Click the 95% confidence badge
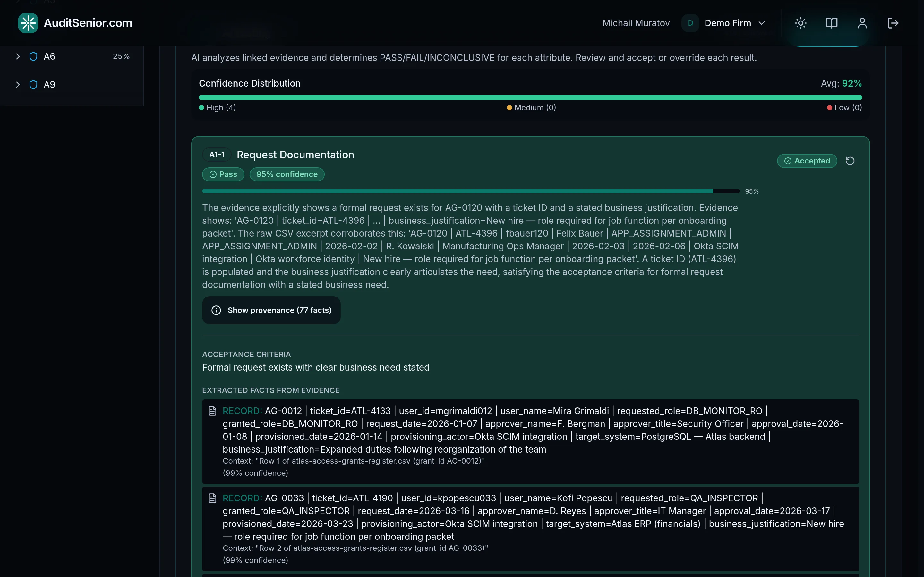The height and width of the screenshot is (577, 924). click(287, 174)
